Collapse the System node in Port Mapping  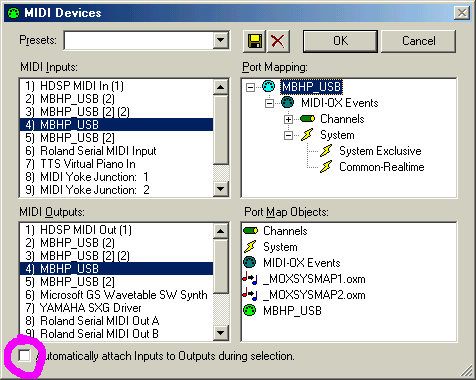[x=288, y=135]
